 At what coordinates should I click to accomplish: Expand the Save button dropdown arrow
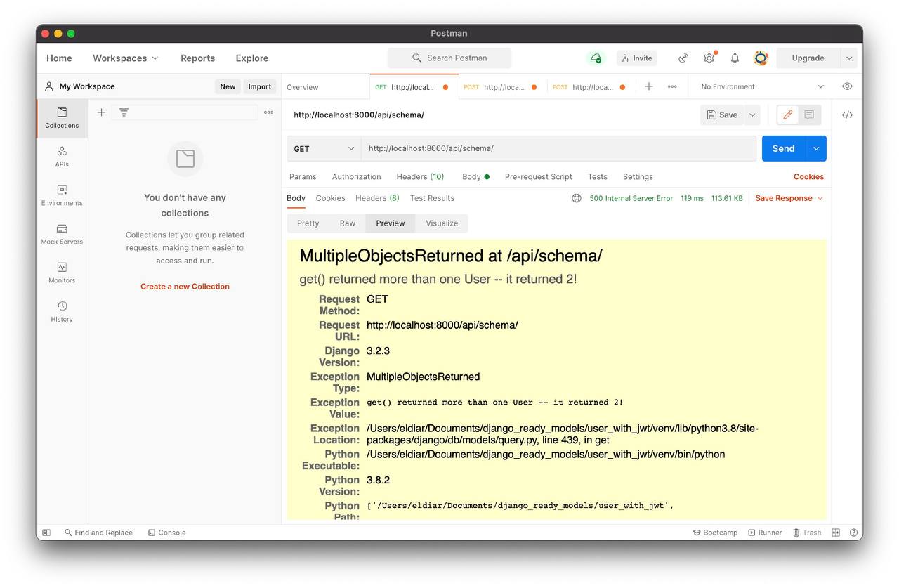coord(752,115)
